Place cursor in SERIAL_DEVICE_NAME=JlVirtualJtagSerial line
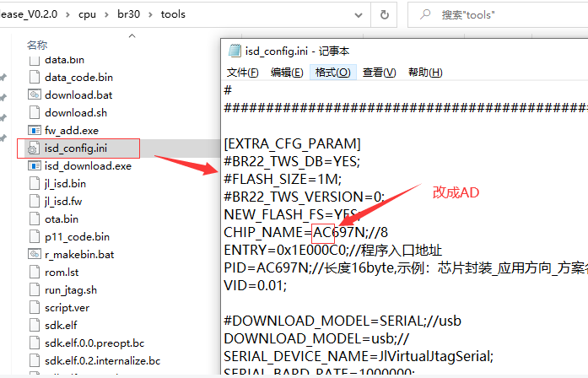The width and height of the screenshot is (588, 378). click(x=359, y=356)
